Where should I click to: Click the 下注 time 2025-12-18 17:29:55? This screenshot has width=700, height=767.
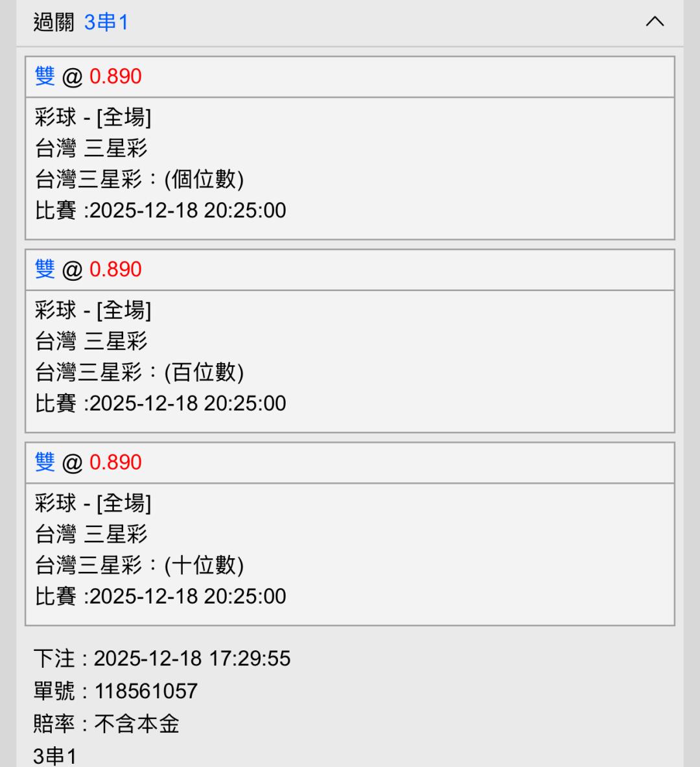click(192, 659)
